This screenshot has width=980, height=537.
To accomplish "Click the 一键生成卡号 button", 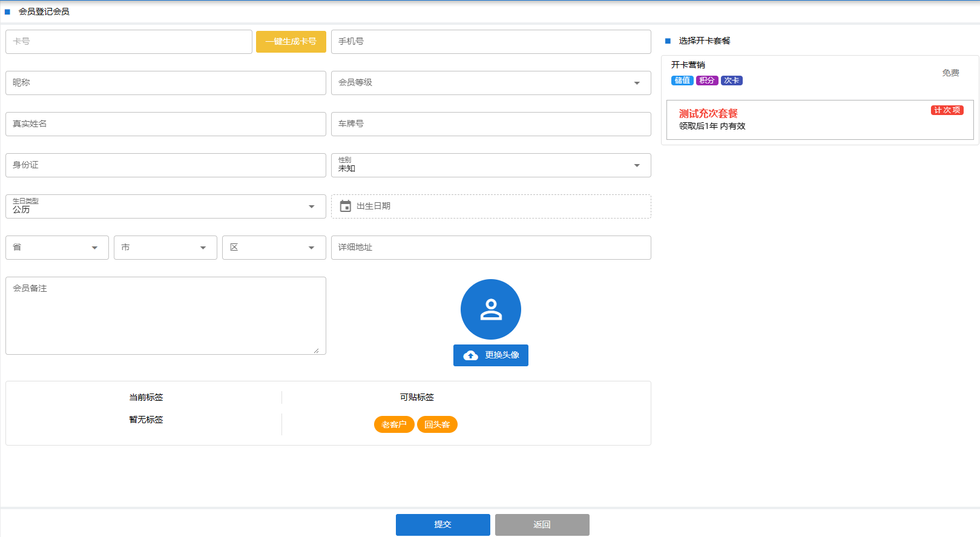I will click(291, 42).
